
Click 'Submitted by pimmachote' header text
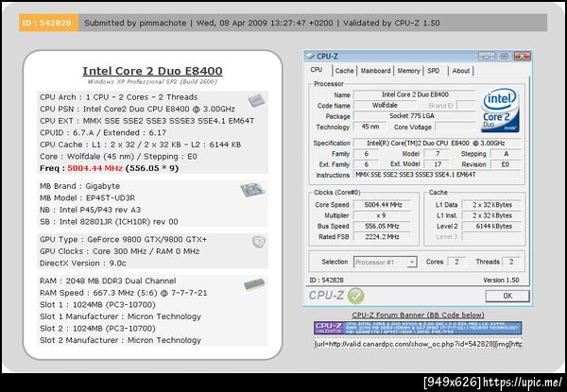(x=135, y=23)
